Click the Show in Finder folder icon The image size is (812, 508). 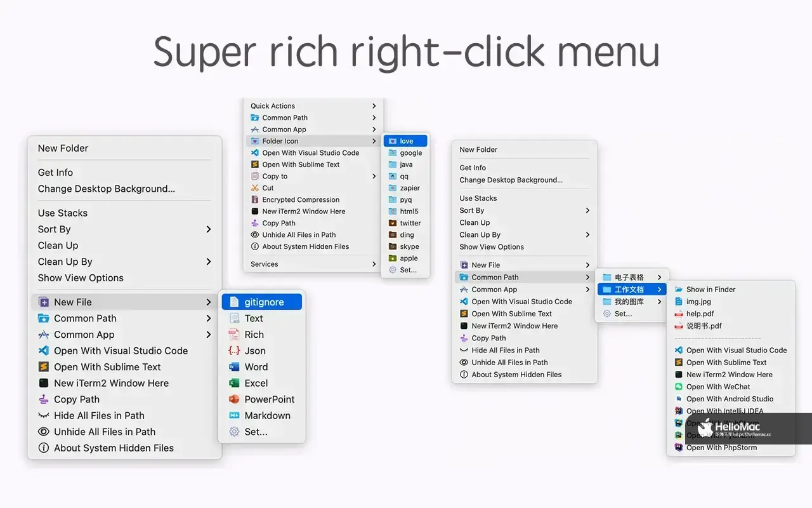click(x=679, y=290)
